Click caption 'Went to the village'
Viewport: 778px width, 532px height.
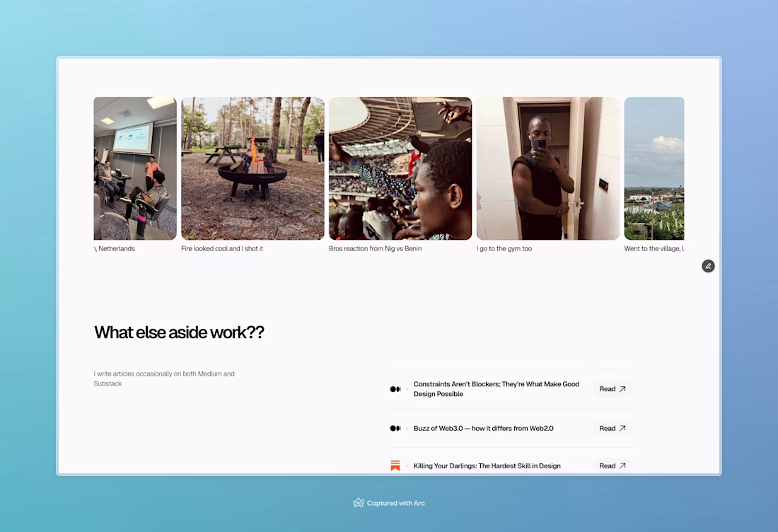coord(654,248)
